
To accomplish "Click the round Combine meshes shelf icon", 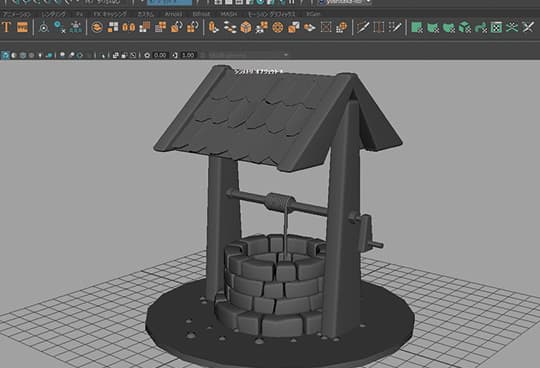I will coord(97,27).
